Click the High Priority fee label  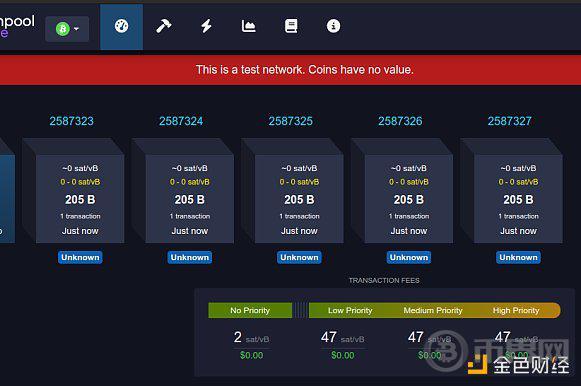pos(516,310)
